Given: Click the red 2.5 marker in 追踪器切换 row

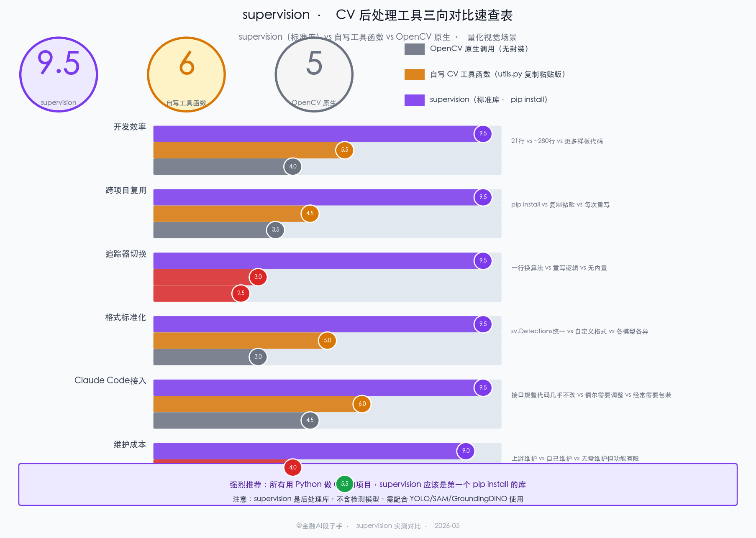Looking at the screenshot, I should pyautogui.click(x=241, y=293).
